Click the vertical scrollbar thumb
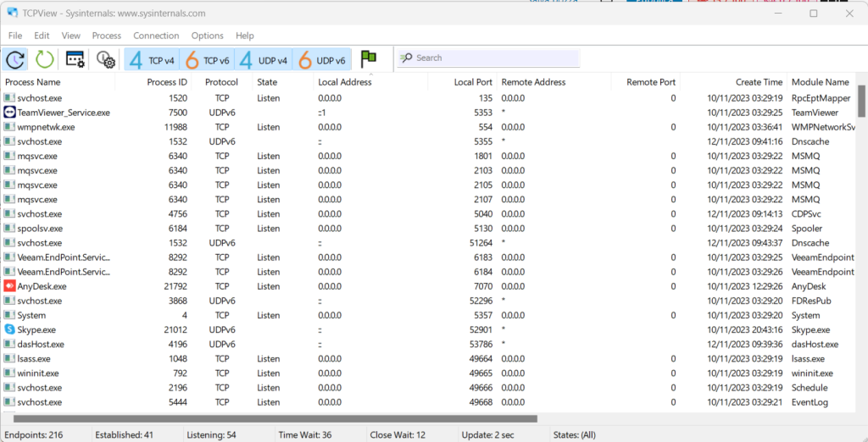This screenshot has height=442, width=868. [x=861, y=101]
